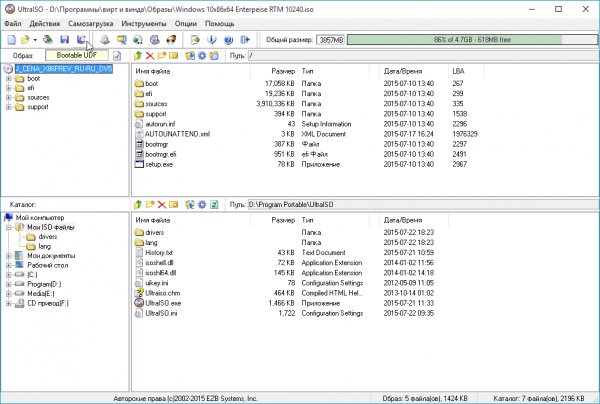
Task: Click the icon left of gear in image toolbar
Action: (190, 56)
